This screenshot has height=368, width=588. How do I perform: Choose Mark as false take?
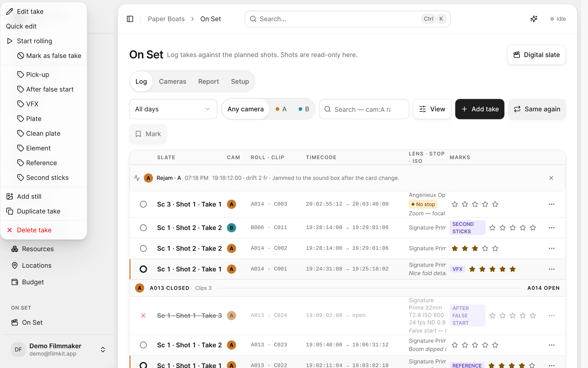[44, 55]
